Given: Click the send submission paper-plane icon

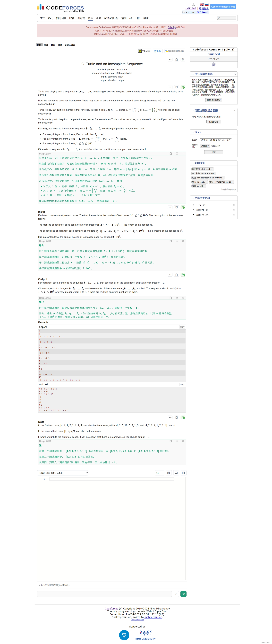Looking at the screenshot, I should click(184, 594).
